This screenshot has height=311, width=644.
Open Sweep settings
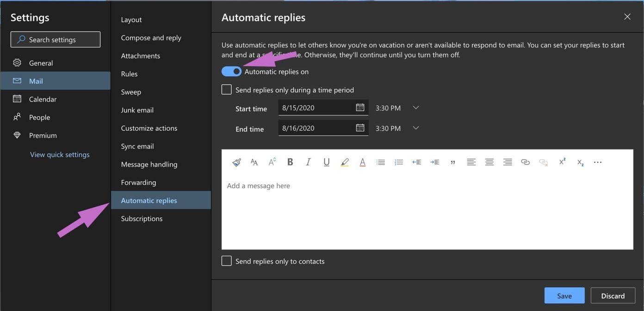point(161,91)
